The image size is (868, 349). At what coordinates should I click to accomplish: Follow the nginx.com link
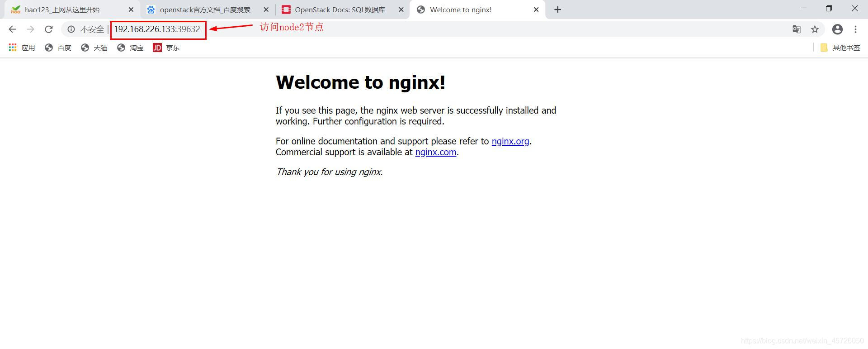coord(436,152)
